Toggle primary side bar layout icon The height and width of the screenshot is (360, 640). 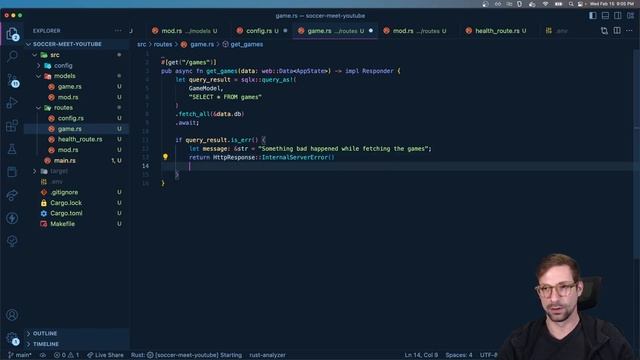593,16
